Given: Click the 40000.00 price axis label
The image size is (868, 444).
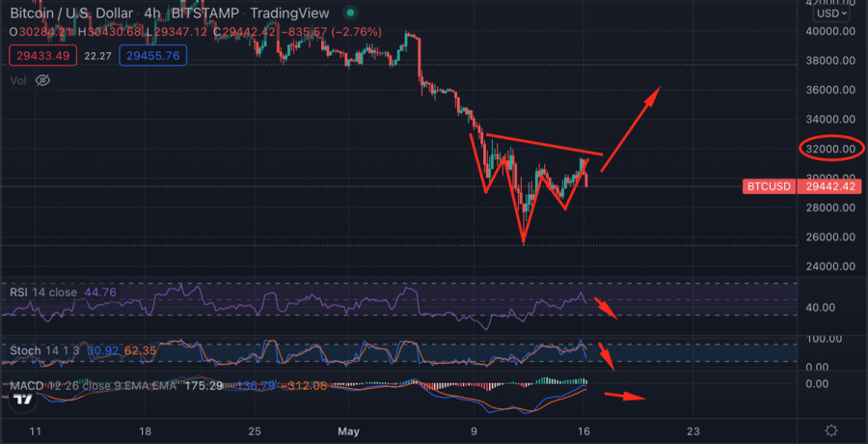Looking at the screenshot, I should pos(828,31).
